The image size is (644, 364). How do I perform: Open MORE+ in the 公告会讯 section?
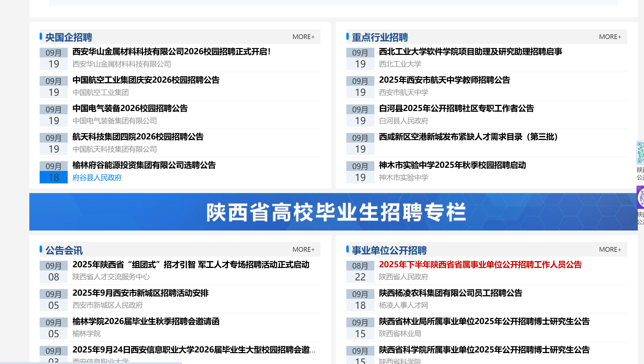tap(303, 250)
